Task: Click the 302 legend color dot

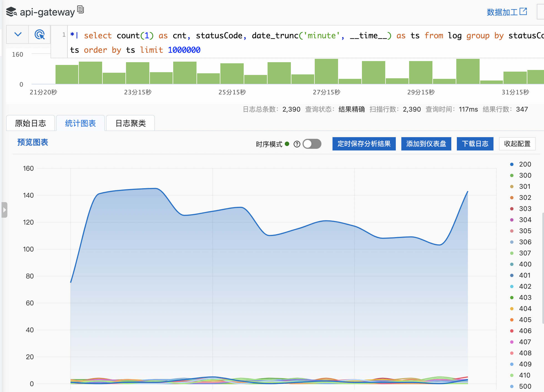Action: click(512, 198)
